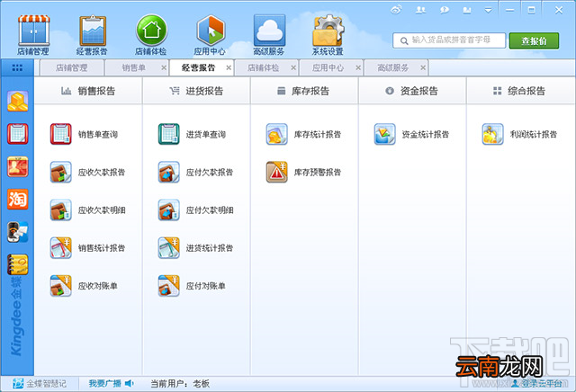This screenshot has height=392, width=576.
Task: Open 应付对账单
Action: 192,286
